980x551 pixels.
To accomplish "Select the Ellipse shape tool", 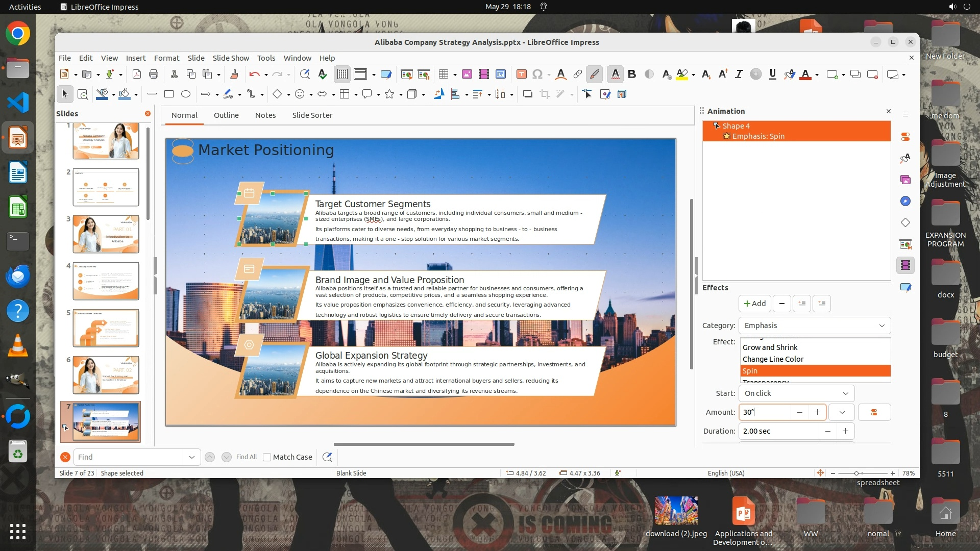I will pos(186,94).
